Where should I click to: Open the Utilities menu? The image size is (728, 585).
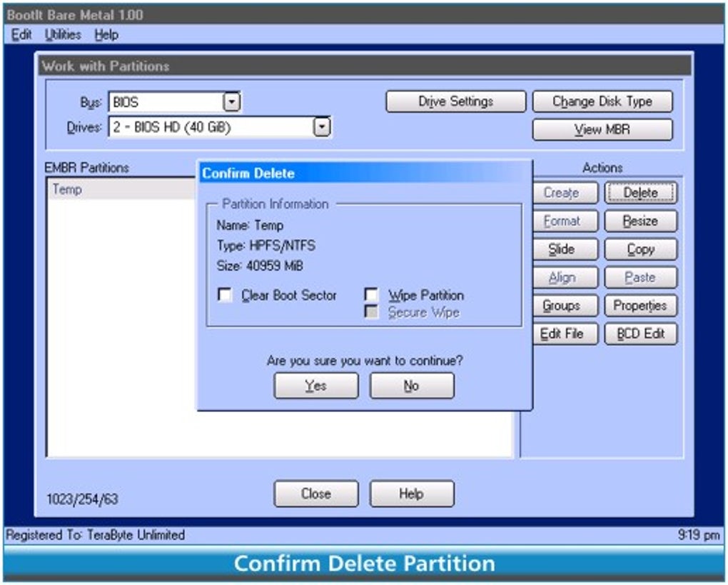pyautogui.click(x=63, y=35)
